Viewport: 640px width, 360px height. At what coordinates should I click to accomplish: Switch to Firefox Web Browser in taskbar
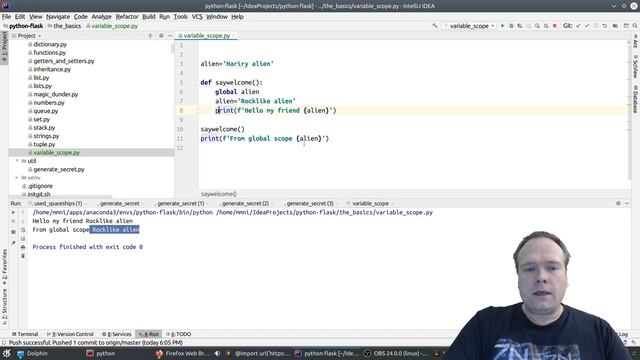point(182,353)
